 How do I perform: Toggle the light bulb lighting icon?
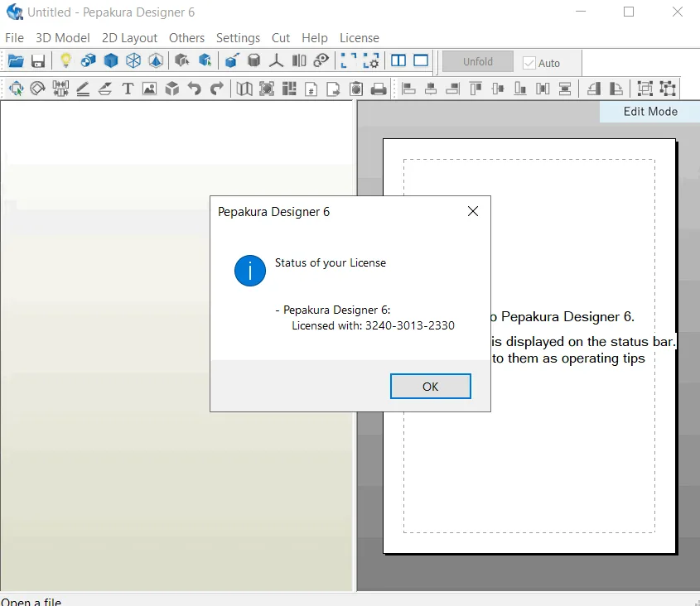coord(65,60)
